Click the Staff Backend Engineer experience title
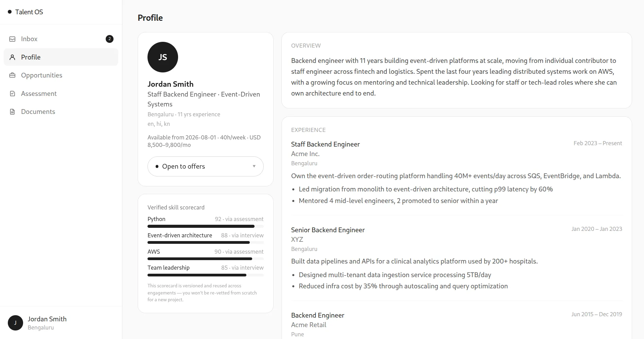This screenshot has width=644, height=339. [325, 144]
